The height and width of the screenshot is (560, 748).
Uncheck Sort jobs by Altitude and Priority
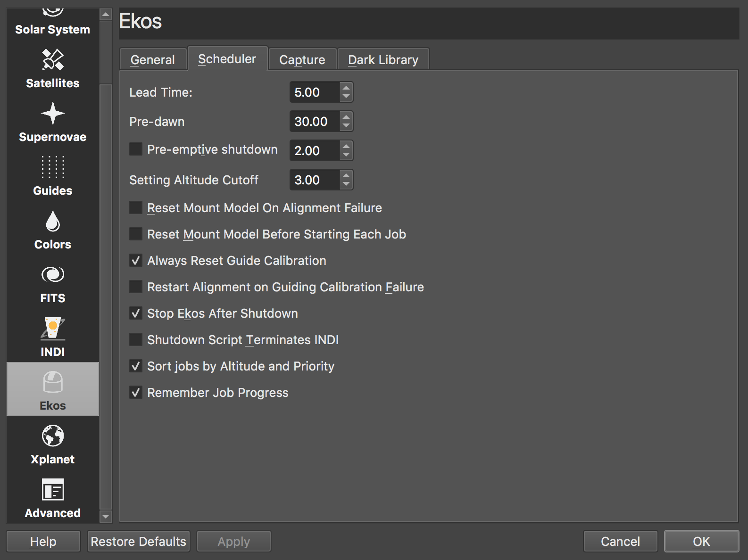(x=136, y=366)
